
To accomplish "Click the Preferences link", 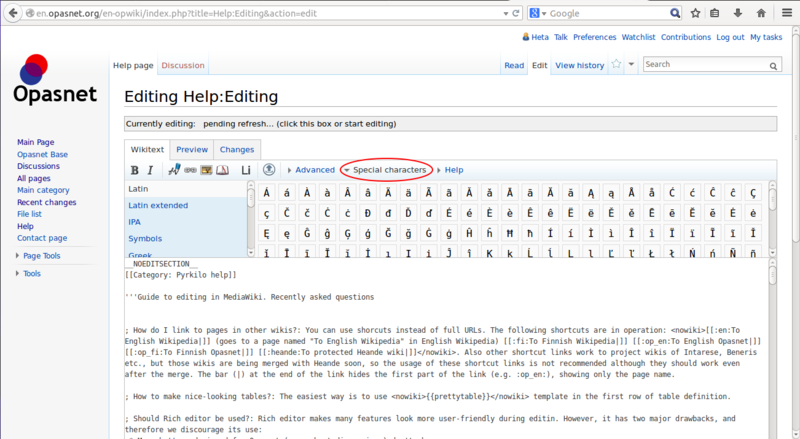I will [594, 37].
